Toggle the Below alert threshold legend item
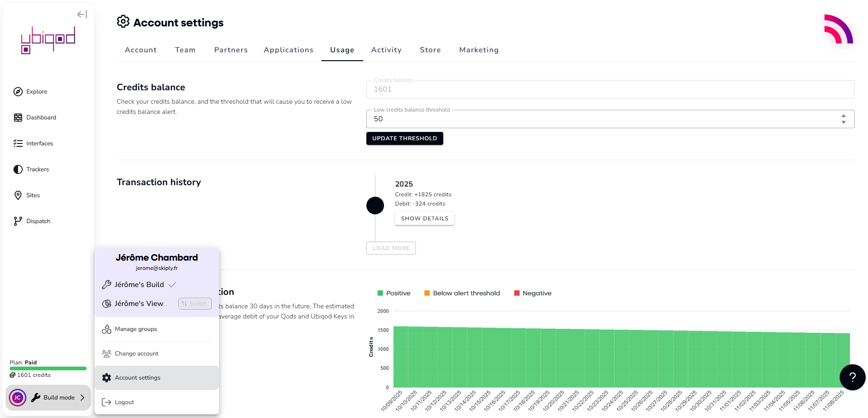The width and height of the screenshot is (868, 418). [x=462, y=293]
